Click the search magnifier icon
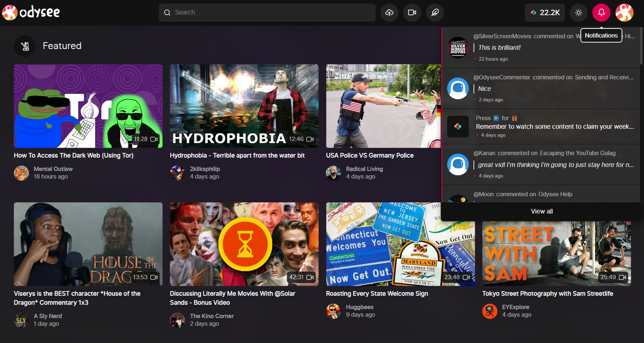The height and width of the screenshot is (343, 644). pyautogui.click(x=167, y=13)
